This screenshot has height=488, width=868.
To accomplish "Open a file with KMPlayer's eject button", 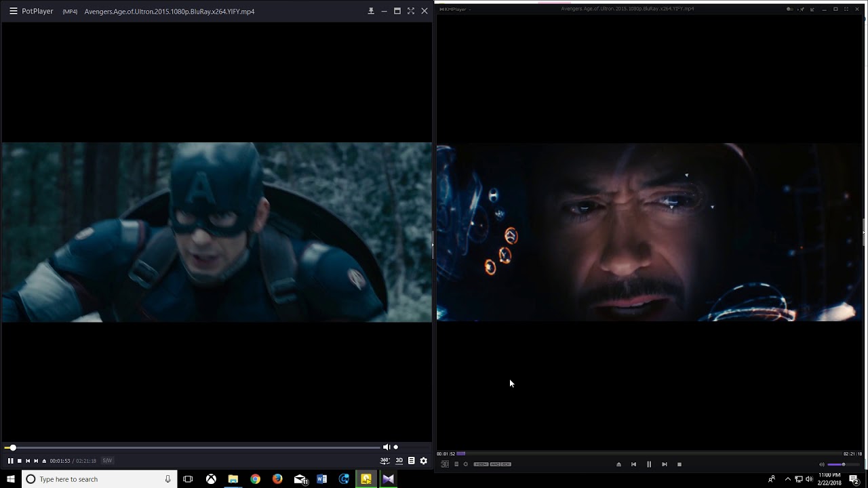I will 618,464.
